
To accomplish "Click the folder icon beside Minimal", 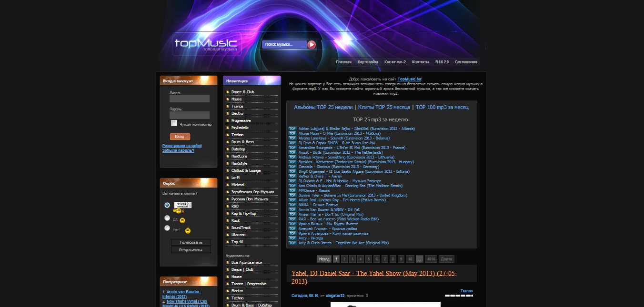I will tap(228, 185).
